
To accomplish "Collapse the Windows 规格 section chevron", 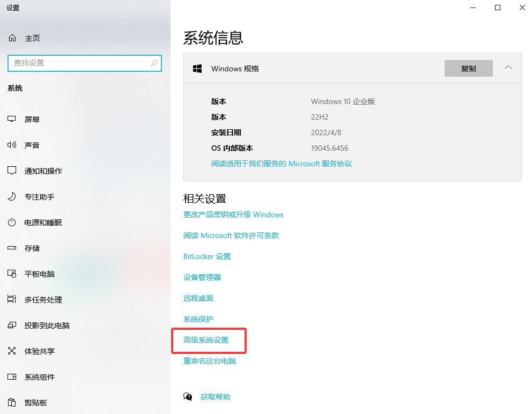I will point(508,68).
